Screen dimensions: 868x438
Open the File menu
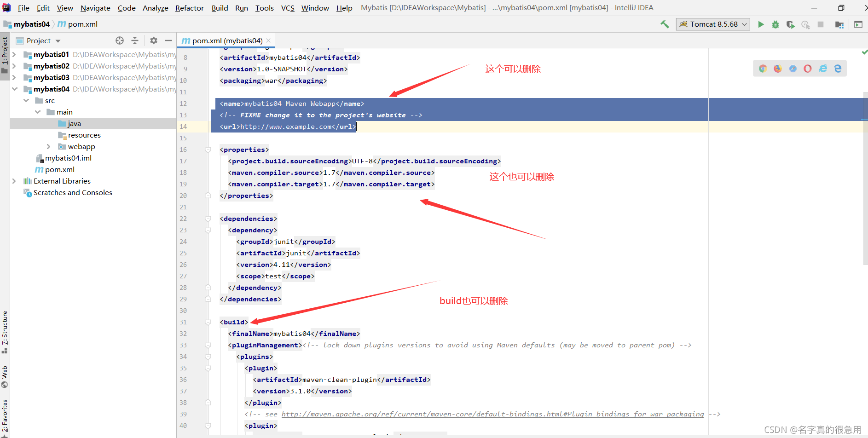pyautogui.click(x=23, y=8)
